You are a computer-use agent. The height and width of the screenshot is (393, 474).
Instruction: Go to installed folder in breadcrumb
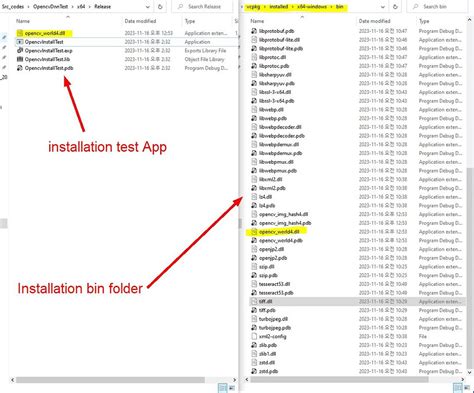pyautogui.click(x=279, y=6)
